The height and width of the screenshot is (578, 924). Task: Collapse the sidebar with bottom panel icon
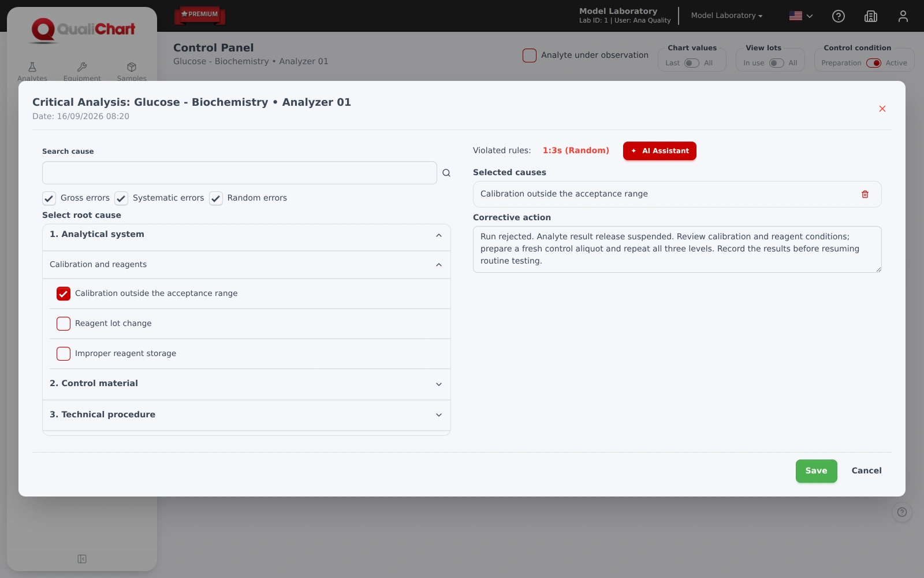point(82,559)
